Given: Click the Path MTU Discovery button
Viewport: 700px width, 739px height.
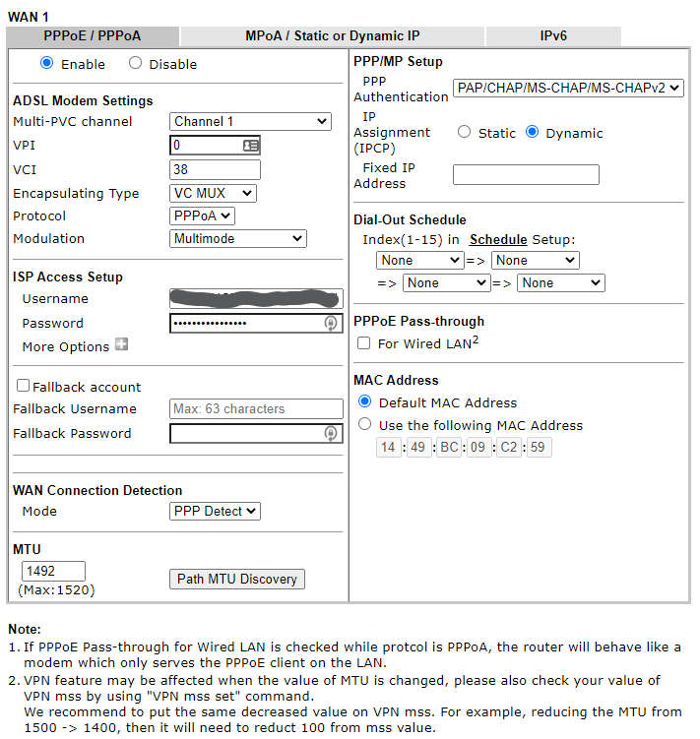Looking at the screenshot, I should [237, 580].
